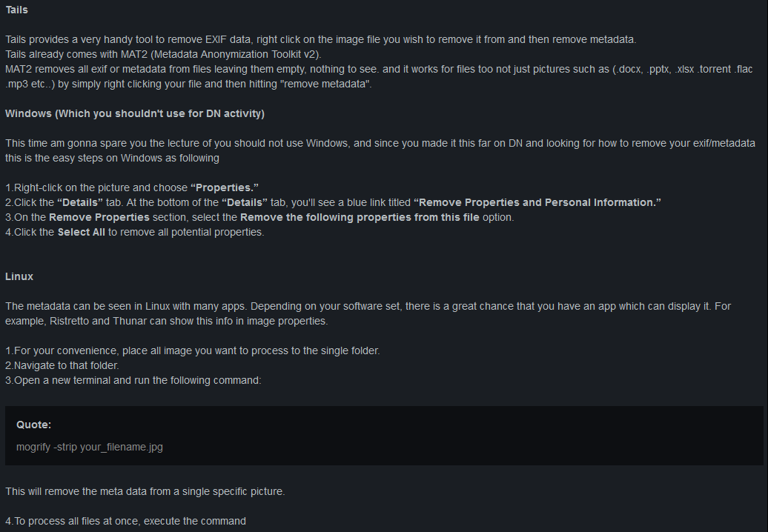Click the Windows section heading
768x532 pixels.
point(134,113)
